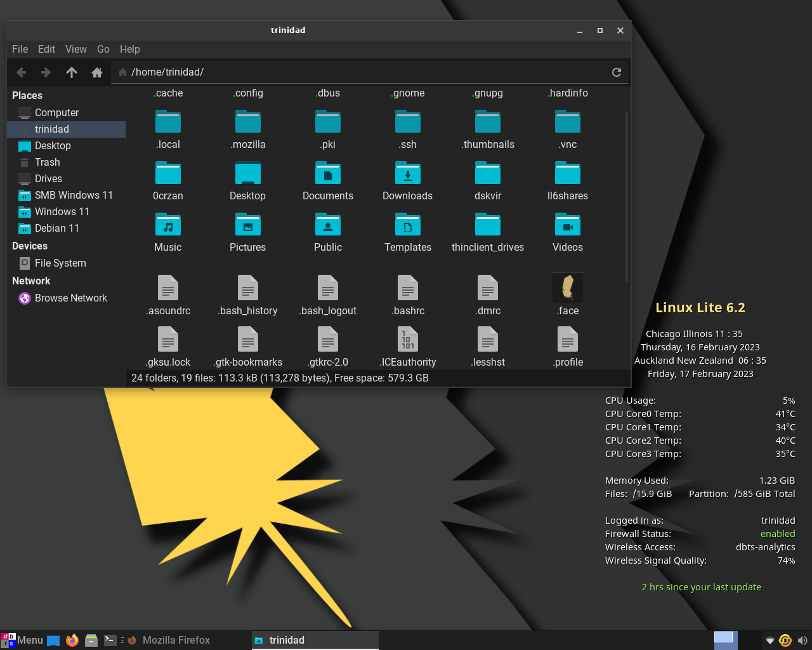Select Drives in the sidebar
Image resolution: width=812 pixels, height=650 pixels.
67,178
